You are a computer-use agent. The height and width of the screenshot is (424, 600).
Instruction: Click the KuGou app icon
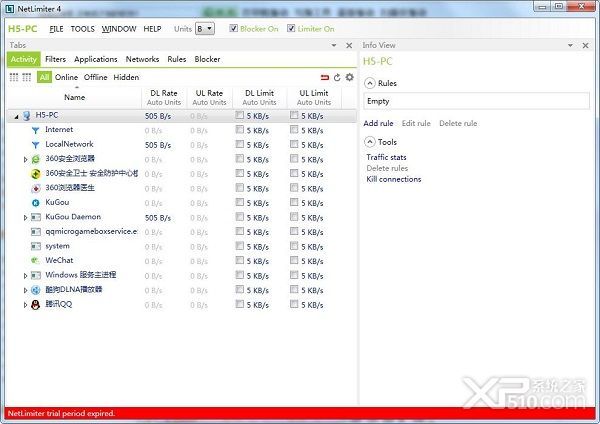[x=36, y=203]
